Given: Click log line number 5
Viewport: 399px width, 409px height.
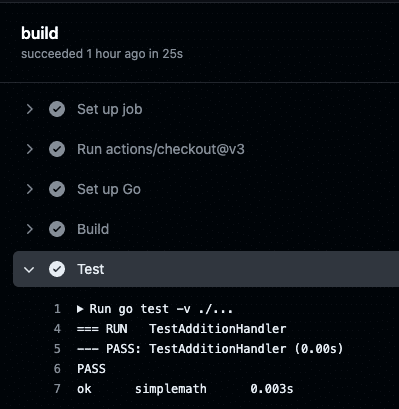Looking at the screenshot, I should [57, 349].
